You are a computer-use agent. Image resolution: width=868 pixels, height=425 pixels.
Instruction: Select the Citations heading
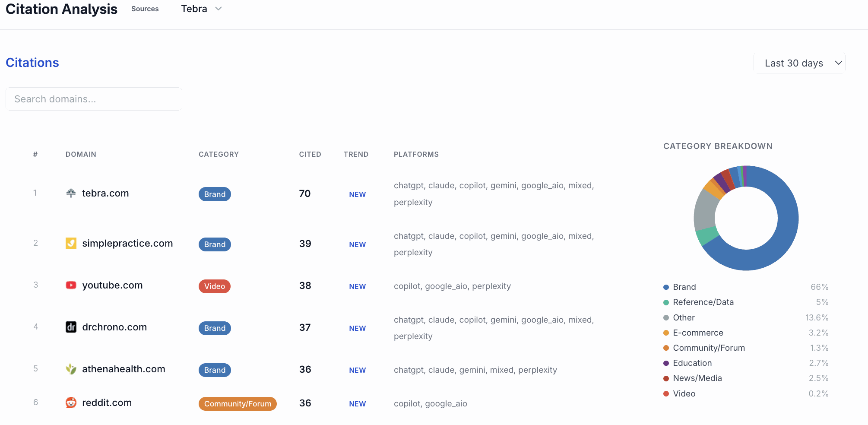[32, 62]
